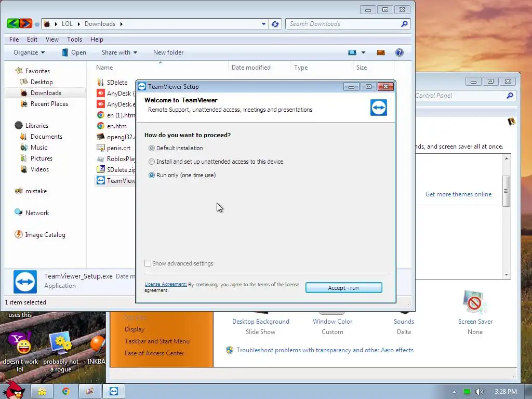
Task: Click Sounds link in Personalization
Action: 404,321
